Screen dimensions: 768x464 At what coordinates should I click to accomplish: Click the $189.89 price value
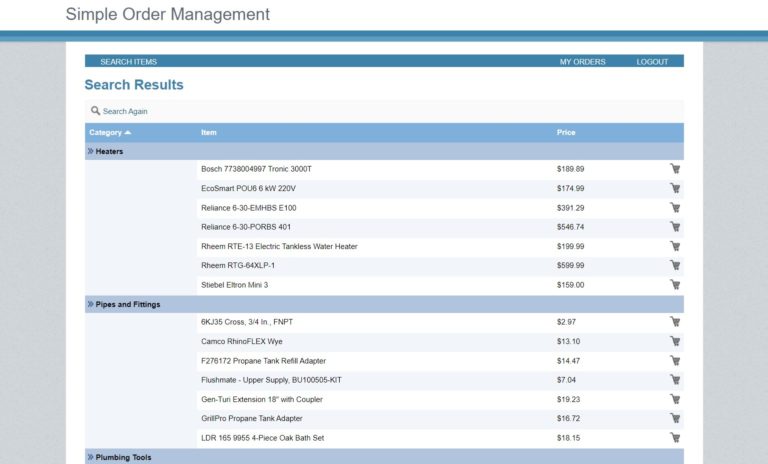point(570,169)
